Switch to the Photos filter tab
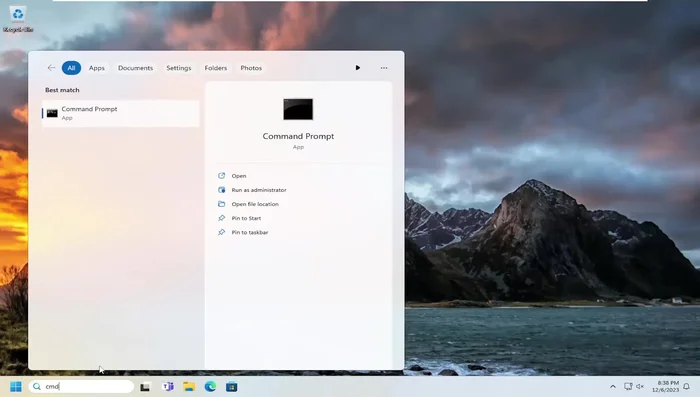700x397 pixels. point(251,68)
